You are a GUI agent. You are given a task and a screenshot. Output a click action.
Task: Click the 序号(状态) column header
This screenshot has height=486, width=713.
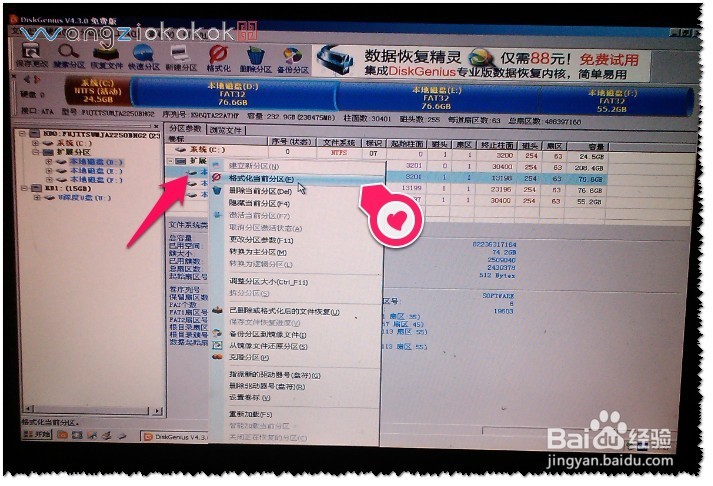tap(291, 142)
